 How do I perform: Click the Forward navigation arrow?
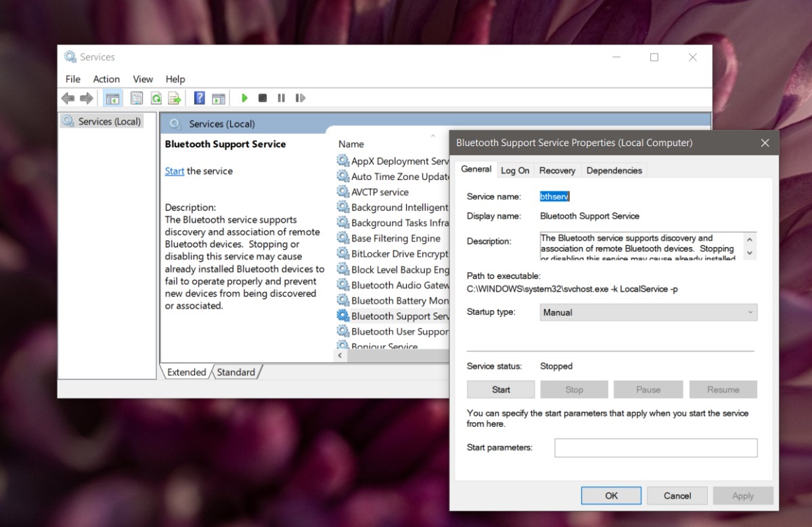pyautogui.click(x=87, y=98)
